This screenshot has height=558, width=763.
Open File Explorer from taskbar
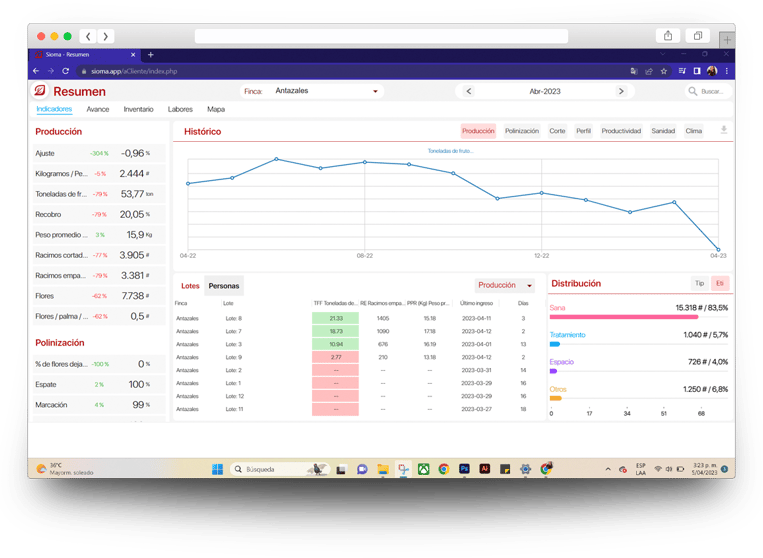click(383, 469)
